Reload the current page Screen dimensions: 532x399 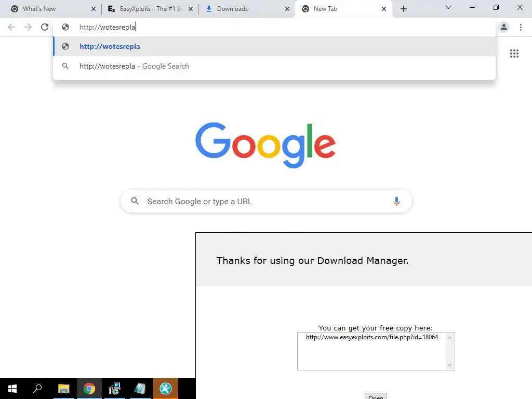[45, 27]
